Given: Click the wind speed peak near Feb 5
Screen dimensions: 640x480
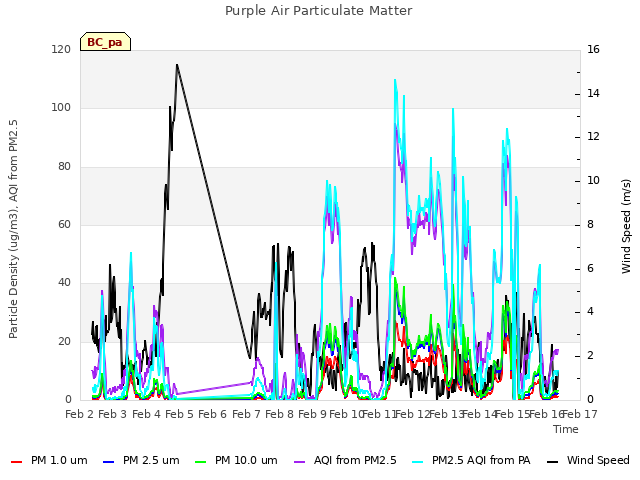Looking at the screenshot, I should point(177,64).
